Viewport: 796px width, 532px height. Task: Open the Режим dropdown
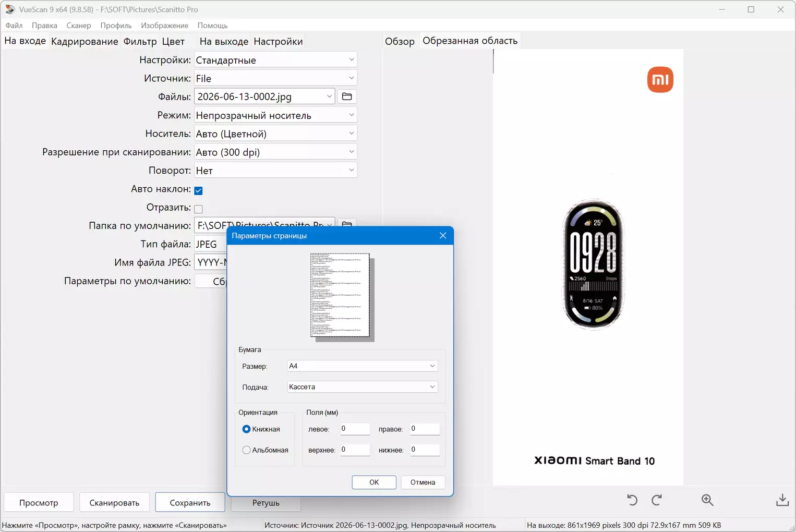(275, 115)
